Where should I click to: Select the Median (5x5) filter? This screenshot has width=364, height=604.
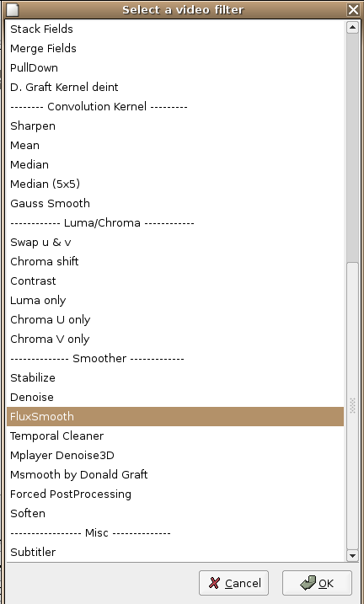(175, 184)
